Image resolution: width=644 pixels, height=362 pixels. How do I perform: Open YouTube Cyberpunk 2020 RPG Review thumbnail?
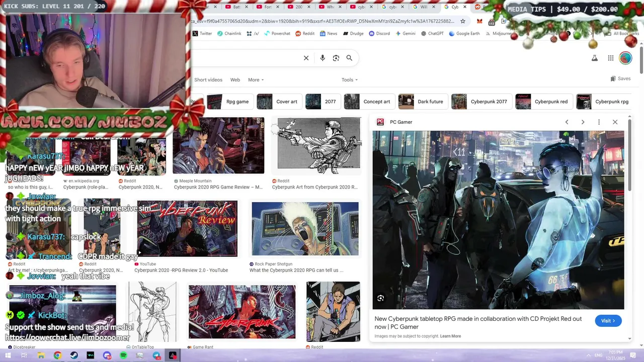pyautogui.click(x=187, y=229)
